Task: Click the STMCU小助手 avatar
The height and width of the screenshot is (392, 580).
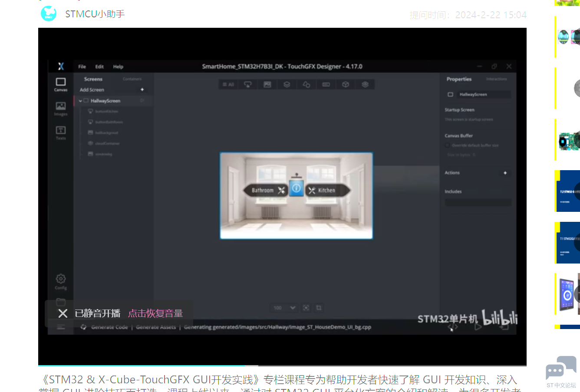Action: pyautogui.click(x=49, y=13)
